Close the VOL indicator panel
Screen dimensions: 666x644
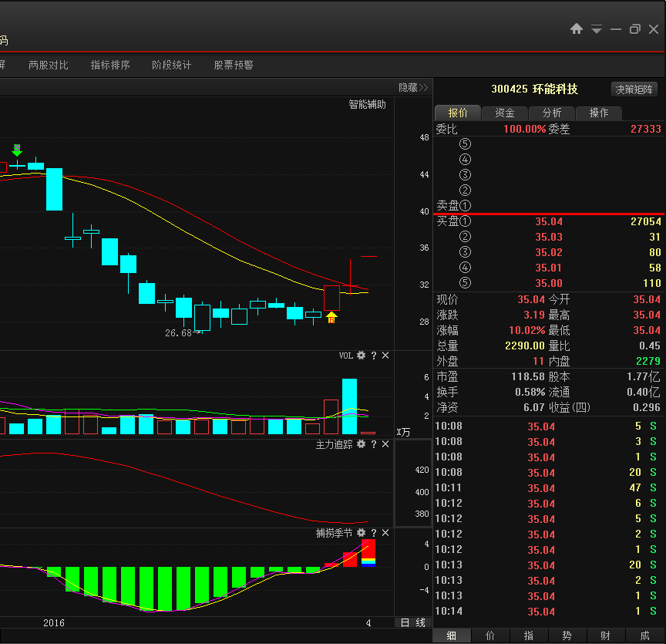(x=385, y=356)
